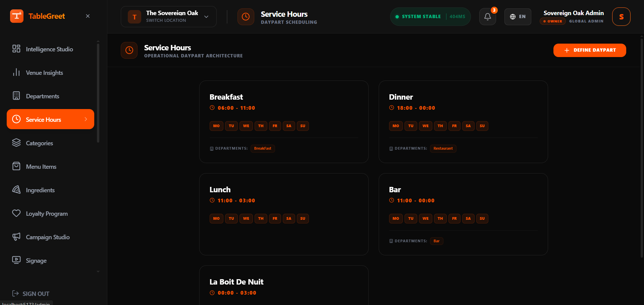Click the Dinner time clock icon

[391, 108]
